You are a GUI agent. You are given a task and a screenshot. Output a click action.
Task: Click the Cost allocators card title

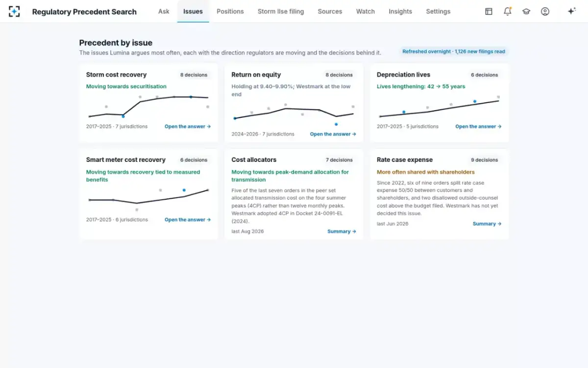click(x=254, y=159)
